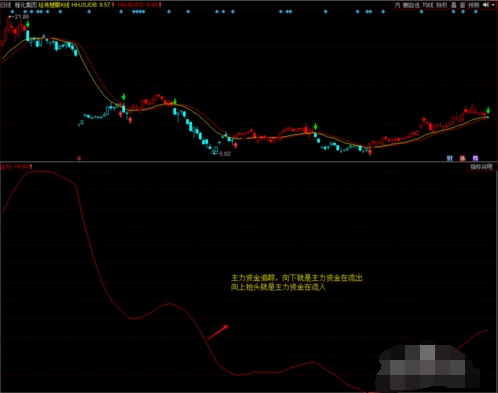
Task: Click the 窗 window layout icon
Action: [462, 5]
